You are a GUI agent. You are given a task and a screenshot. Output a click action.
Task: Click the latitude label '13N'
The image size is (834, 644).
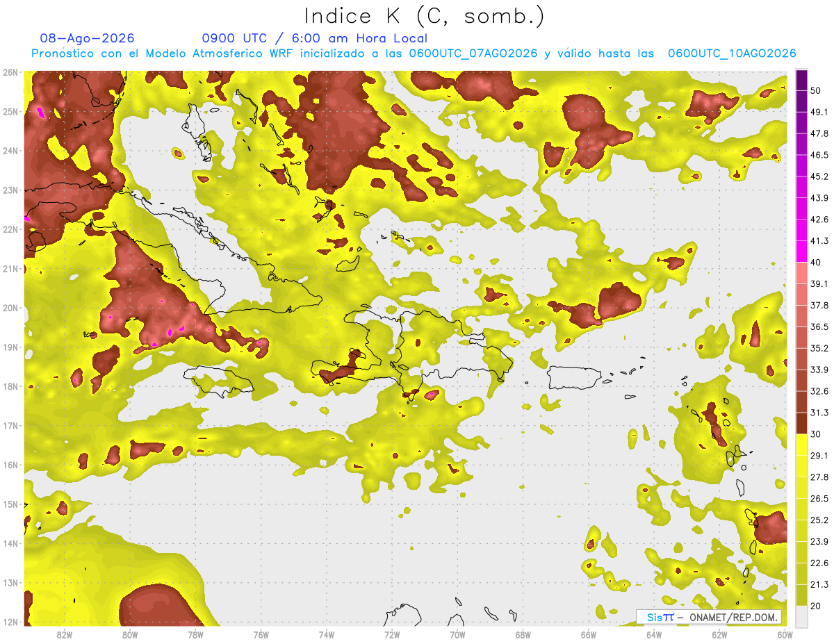10,583
